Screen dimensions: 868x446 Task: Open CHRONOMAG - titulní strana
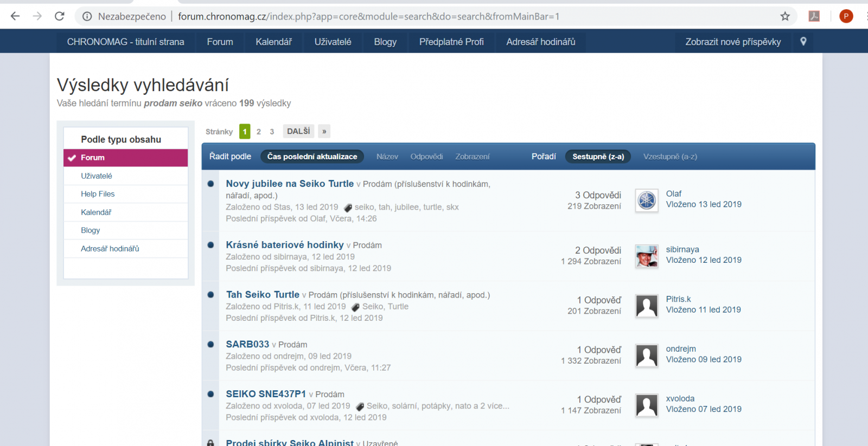pos(125,42)
